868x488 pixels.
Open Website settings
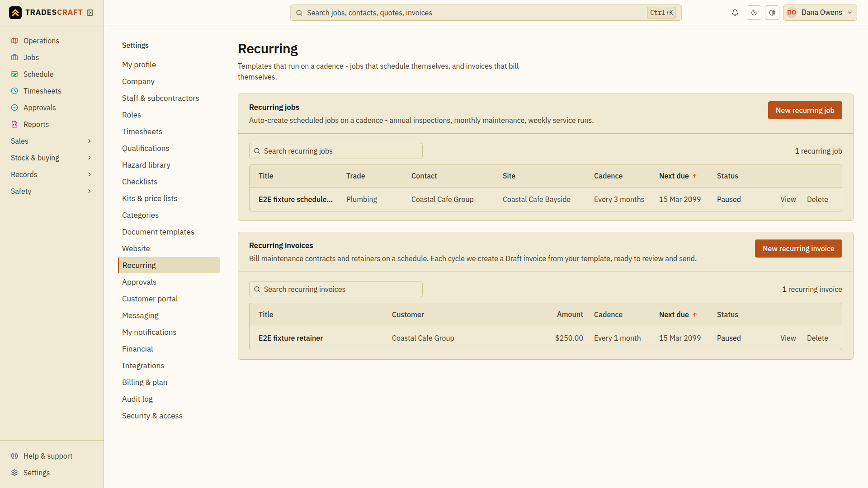[x=169, y=249]
